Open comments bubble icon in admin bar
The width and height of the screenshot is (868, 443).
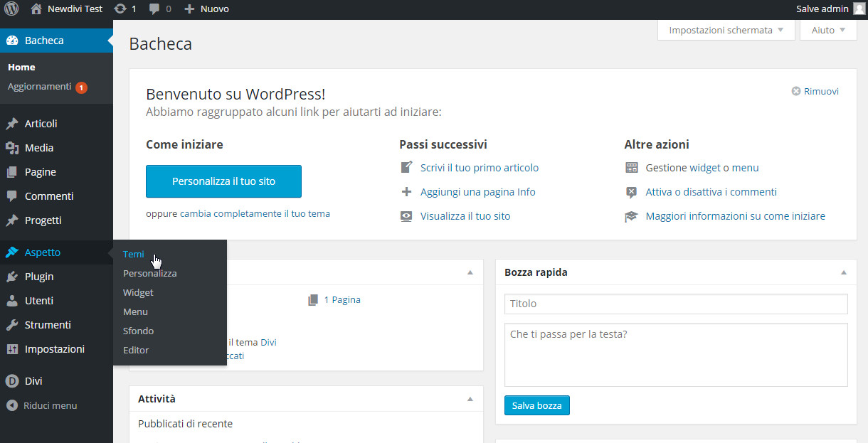coord(154,9)
